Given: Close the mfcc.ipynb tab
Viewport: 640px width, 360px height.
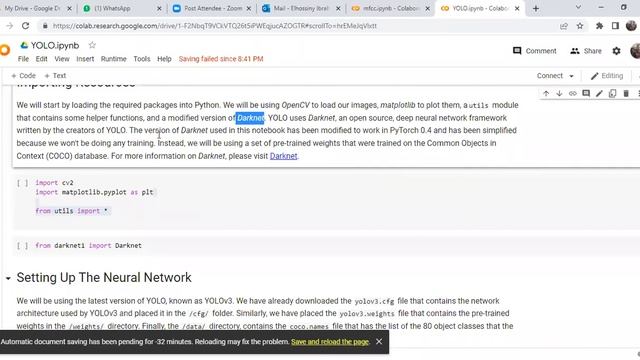Looking at the screenshot, I should tap(427, 8).
